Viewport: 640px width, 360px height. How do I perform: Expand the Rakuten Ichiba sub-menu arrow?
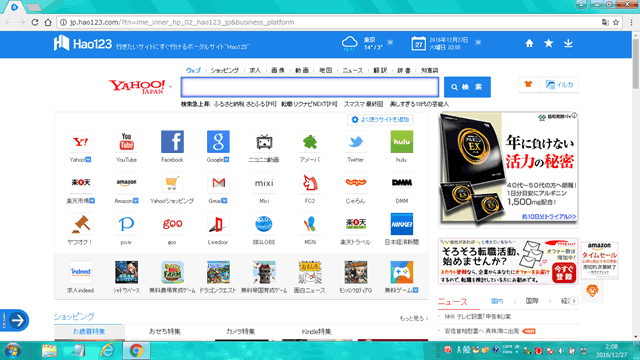click(x=92, y=201)
